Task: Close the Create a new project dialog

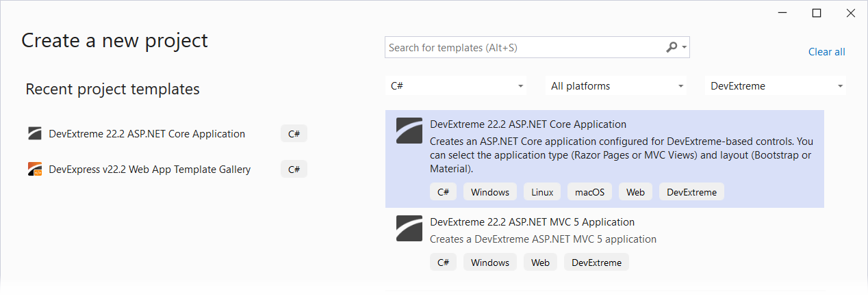Action: [x=850, y=13]
